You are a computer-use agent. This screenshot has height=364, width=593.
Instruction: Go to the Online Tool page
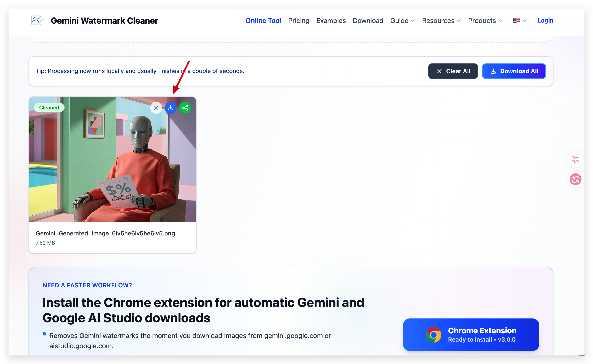coord(263,21)
